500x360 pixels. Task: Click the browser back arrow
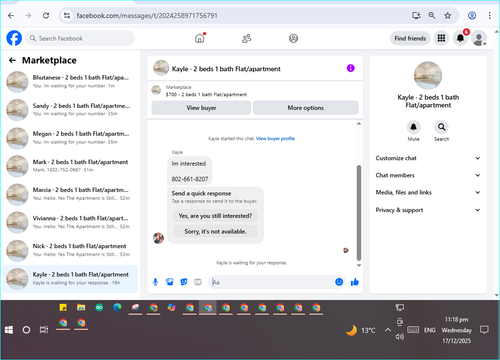11,16
